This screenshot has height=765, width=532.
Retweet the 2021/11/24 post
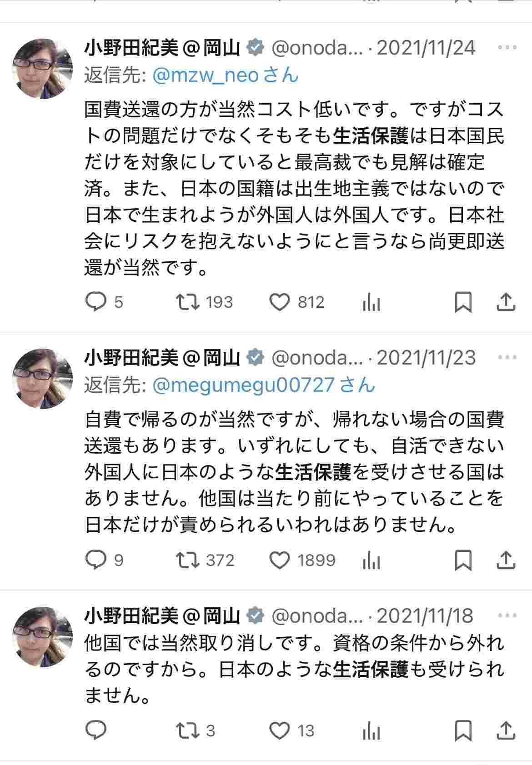(188, 302)
